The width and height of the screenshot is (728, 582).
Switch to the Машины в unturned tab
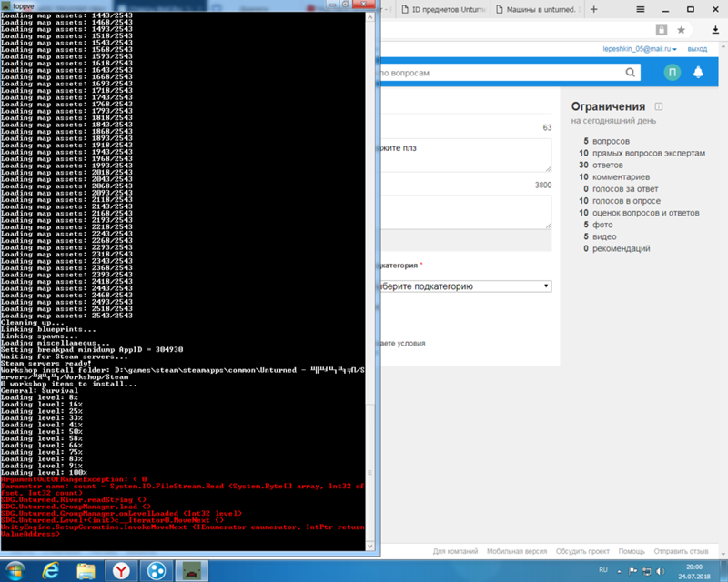click(538, 9)
